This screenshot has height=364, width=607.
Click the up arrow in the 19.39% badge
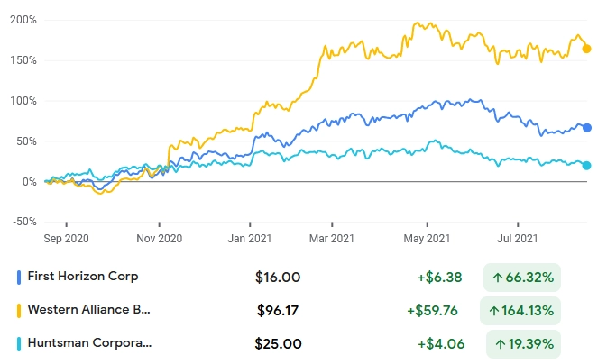point(499,343)
